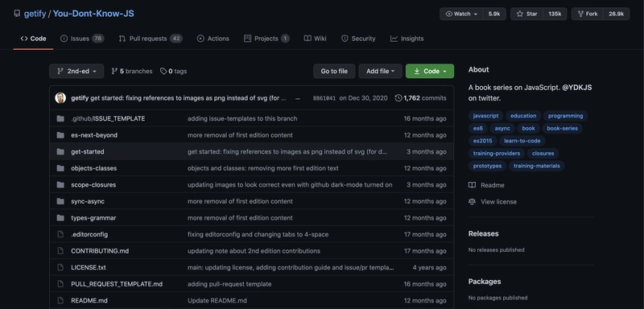Click the book icon next to Readme
Viewport: 644px width, 309px height.
point(472,185)
